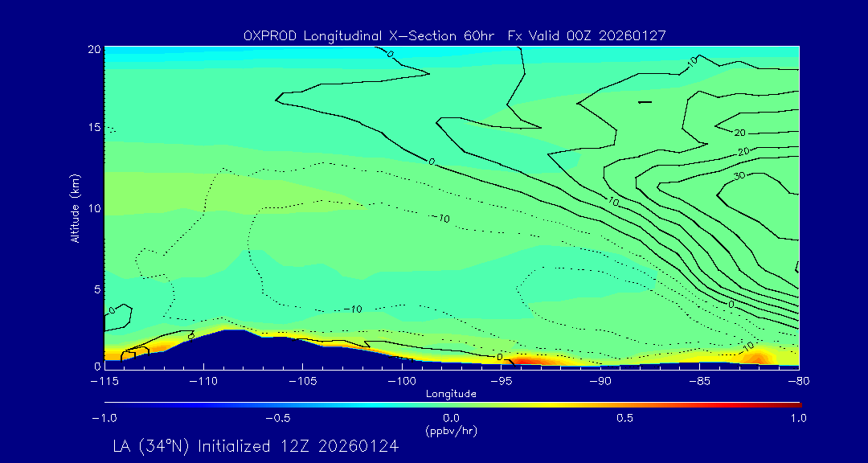Click the x-axis tick label "-110"
Viewport: 868px width, 463px height.
pos(203,382)
